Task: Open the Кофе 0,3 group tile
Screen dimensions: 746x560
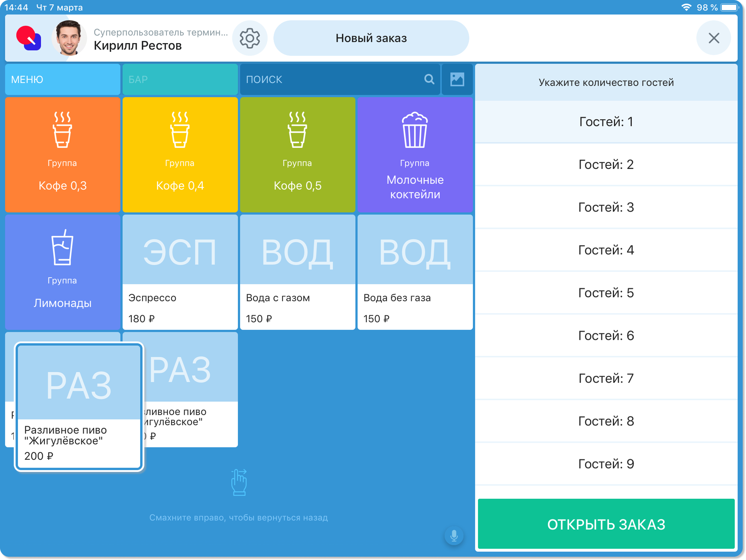Action: click(62, 154)
